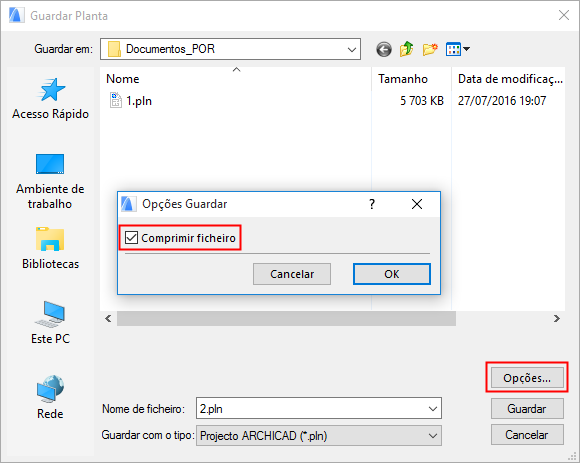Open Acesso Rápido location
580x463 pixels.
pos(50,99)
